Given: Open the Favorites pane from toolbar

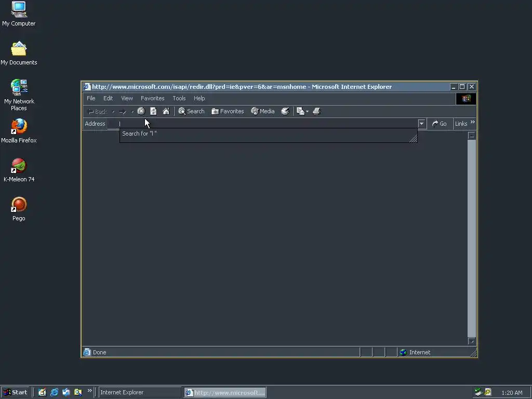Looking at the screenshot, I should click(x=228, y=111).
